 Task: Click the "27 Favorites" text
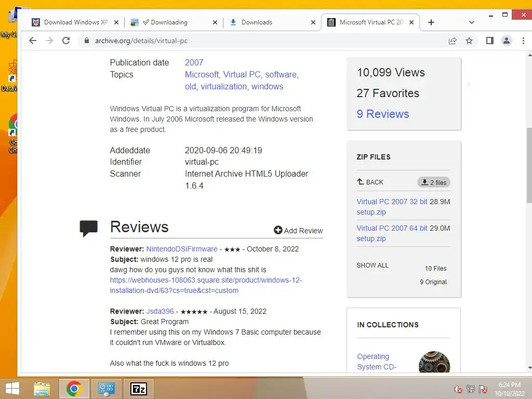coord(388,94)
